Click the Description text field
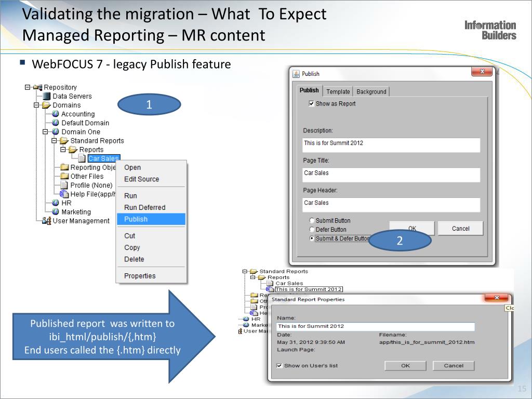Viewport: 532px width, 399px height. (x=391, y=145)
